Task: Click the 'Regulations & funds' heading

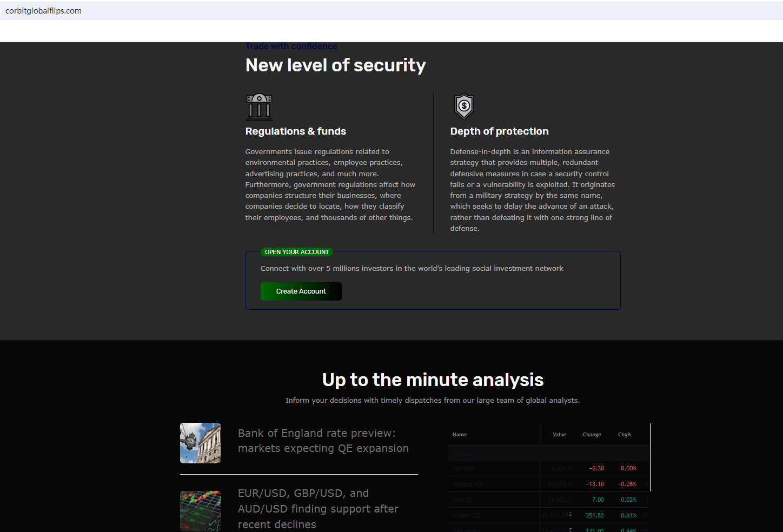Action: 296,131
